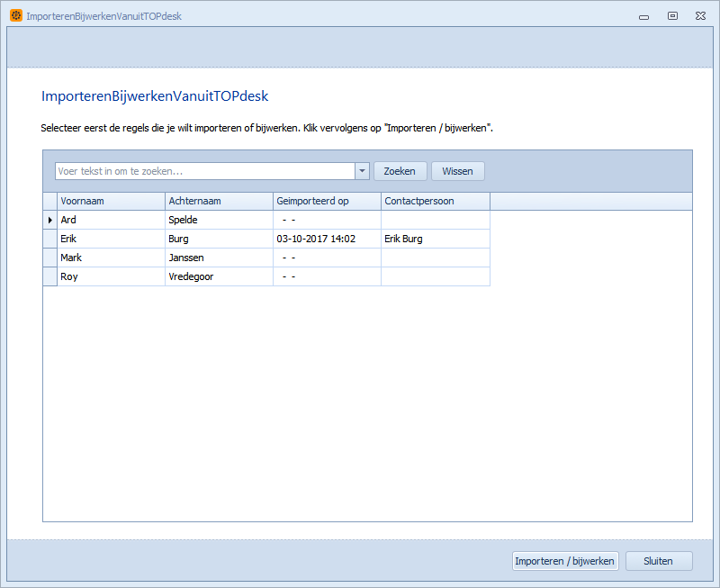Select the first name cell 'Mark'

pos(111,258)
